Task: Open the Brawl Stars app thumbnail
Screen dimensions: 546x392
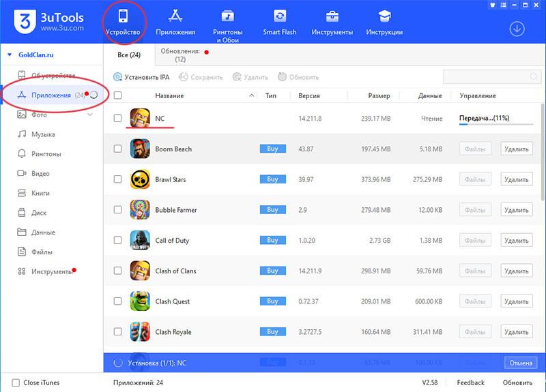Action: coord(140,179)
